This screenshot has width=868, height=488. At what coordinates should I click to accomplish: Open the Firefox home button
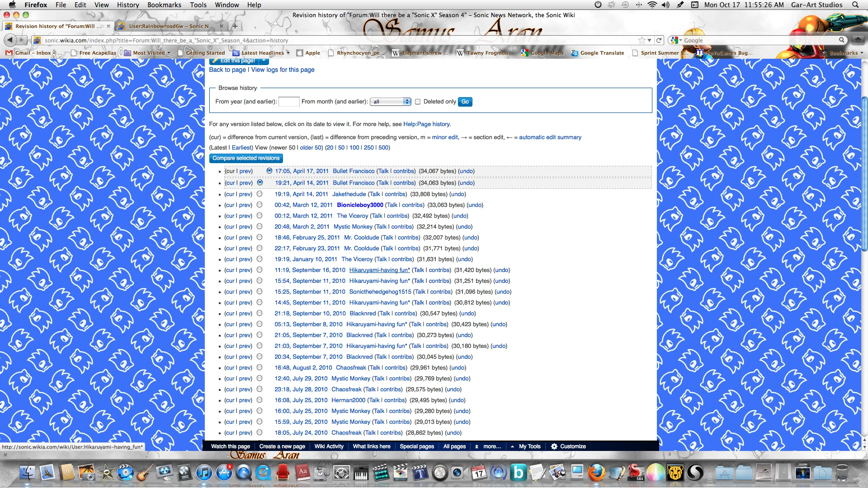coord(858,40)
